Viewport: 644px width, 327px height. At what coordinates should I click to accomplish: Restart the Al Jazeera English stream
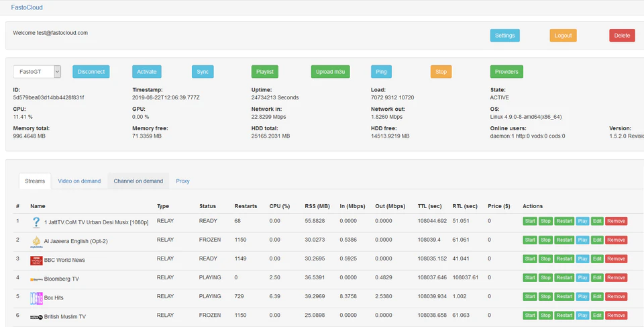point(564,240)
